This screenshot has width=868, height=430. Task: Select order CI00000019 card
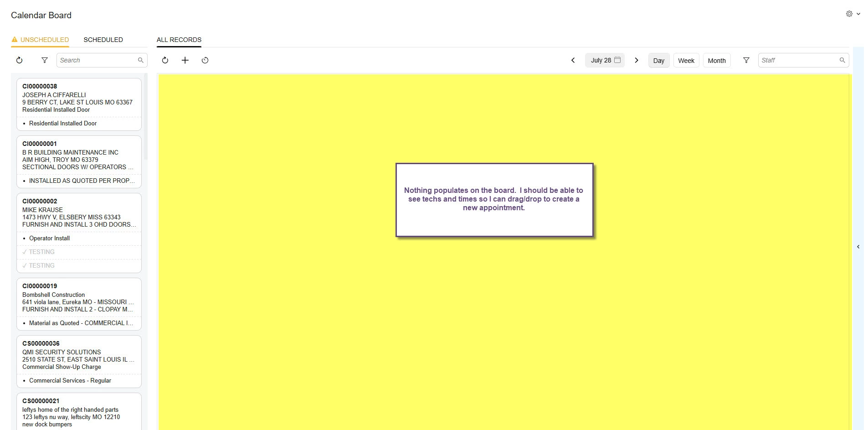click(79, 304)
